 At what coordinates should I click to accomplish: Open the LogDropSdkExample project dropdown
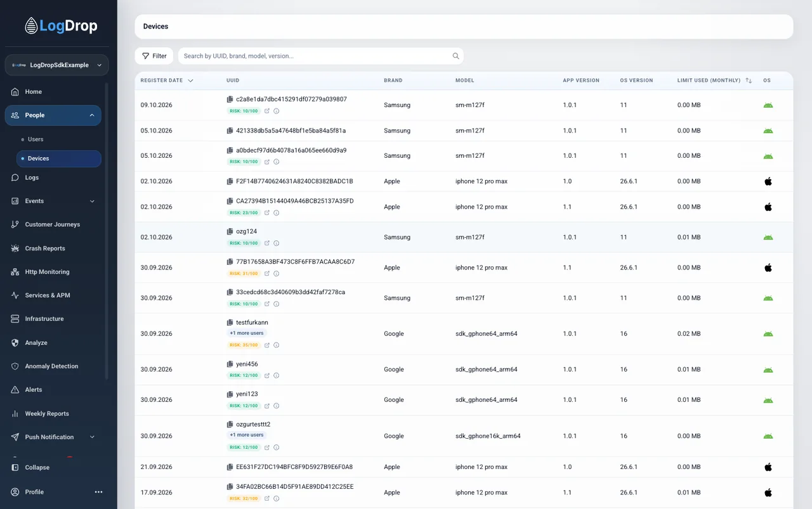[56, 65]
